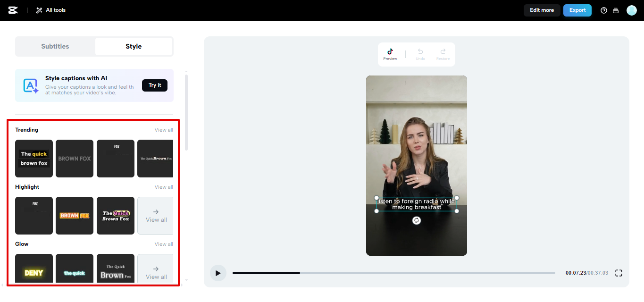Select the Style tab

[x=134, y=46]
